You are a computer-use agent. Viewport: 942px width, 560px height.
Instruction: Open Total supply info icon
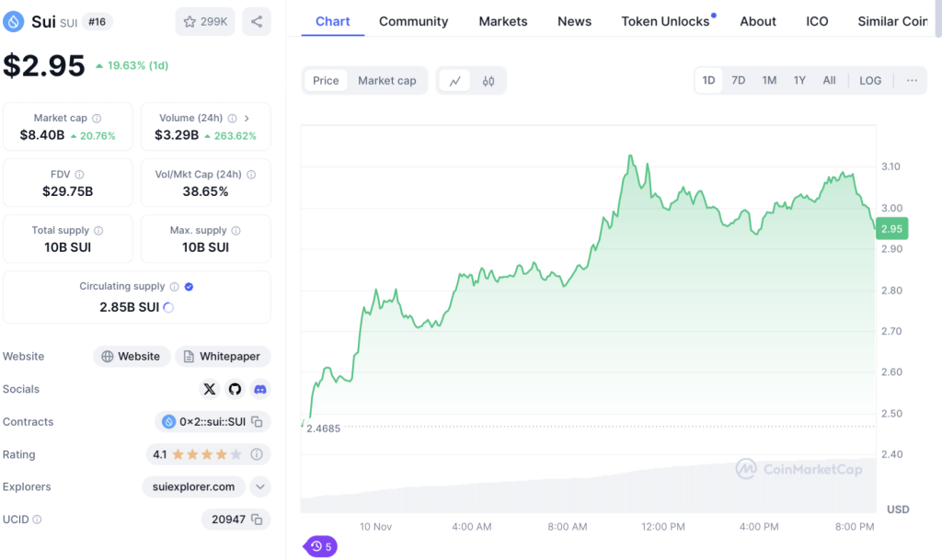(98, 231)
